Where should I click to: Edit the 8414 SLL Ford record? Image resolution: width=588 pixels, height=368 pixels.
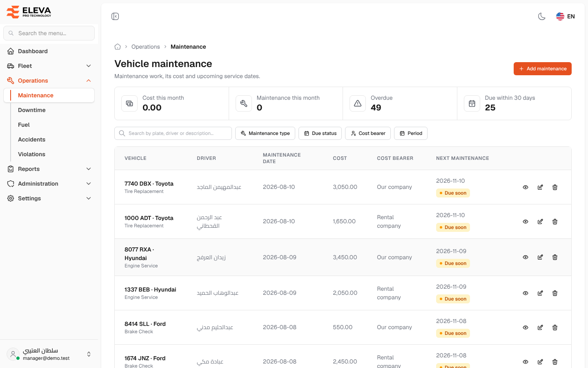540,328
